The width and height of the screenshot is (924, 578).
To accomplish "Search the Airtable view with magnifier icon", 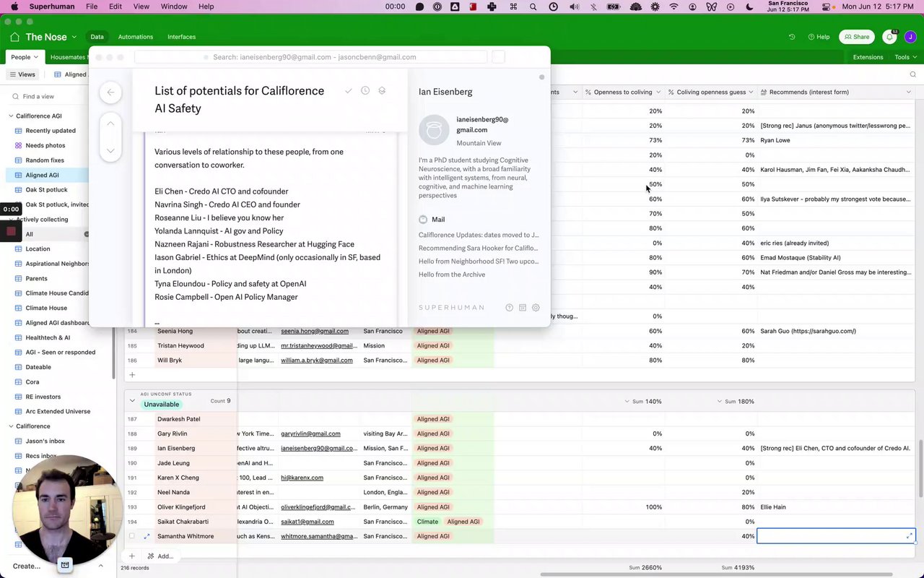I will 912,74.
